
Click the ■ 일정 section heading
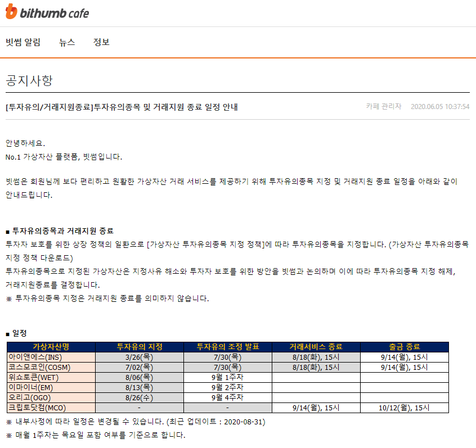16,333
